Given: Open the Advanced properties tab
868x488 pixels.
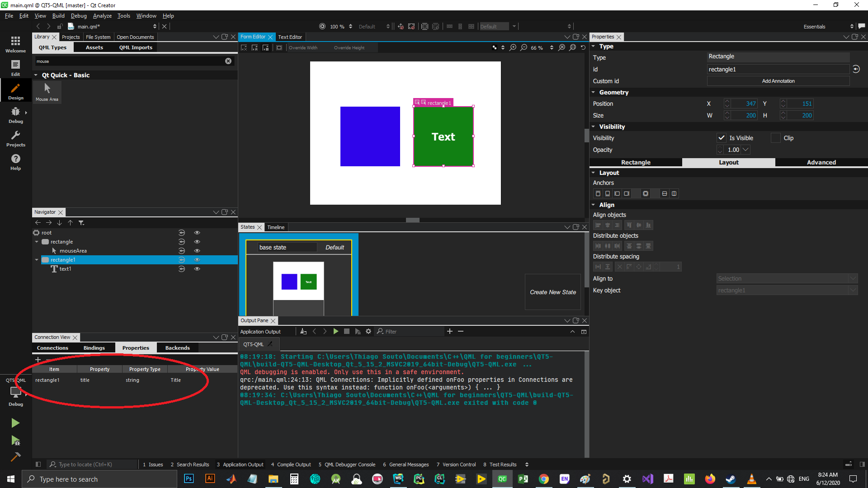Looking at the screenshot, I should tap(821, 162).
